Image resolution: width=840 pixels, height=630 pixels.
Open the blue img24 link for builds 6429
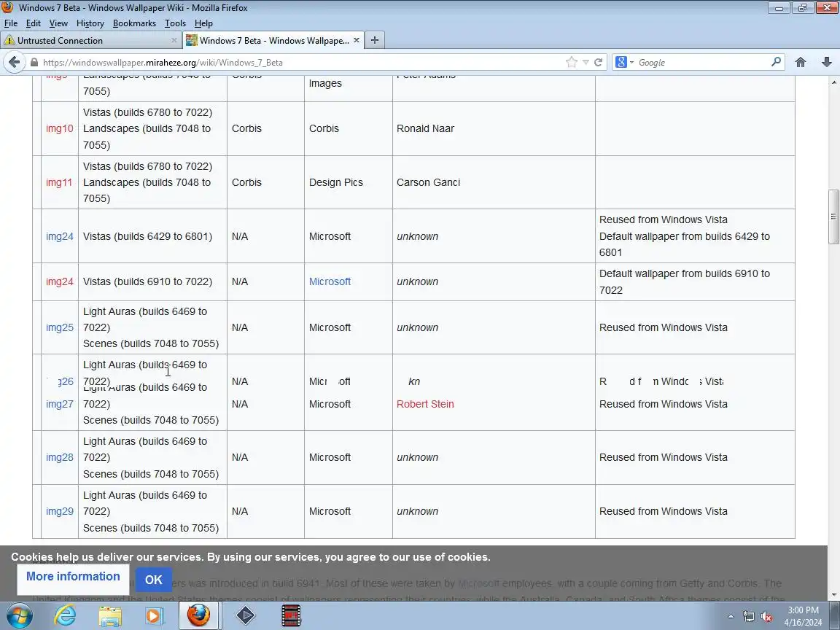click(60, 236)
